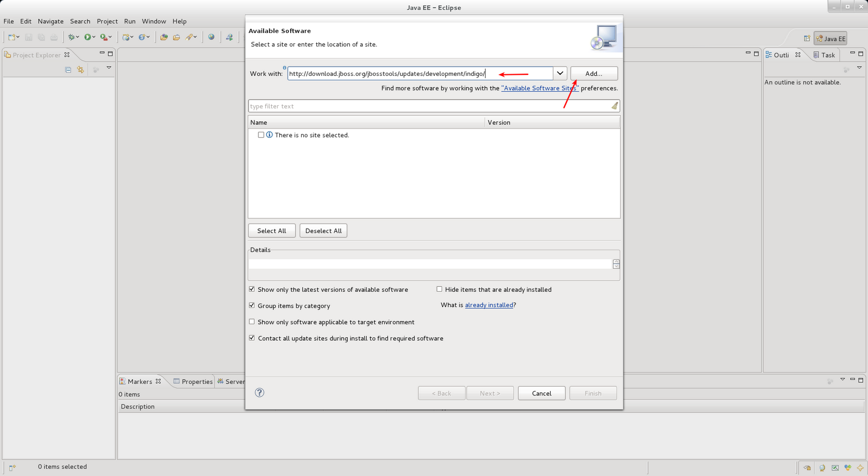Select the Java EE perspective button
The width and height of the screenshot is (868, 476).
[x=831, y=38]
